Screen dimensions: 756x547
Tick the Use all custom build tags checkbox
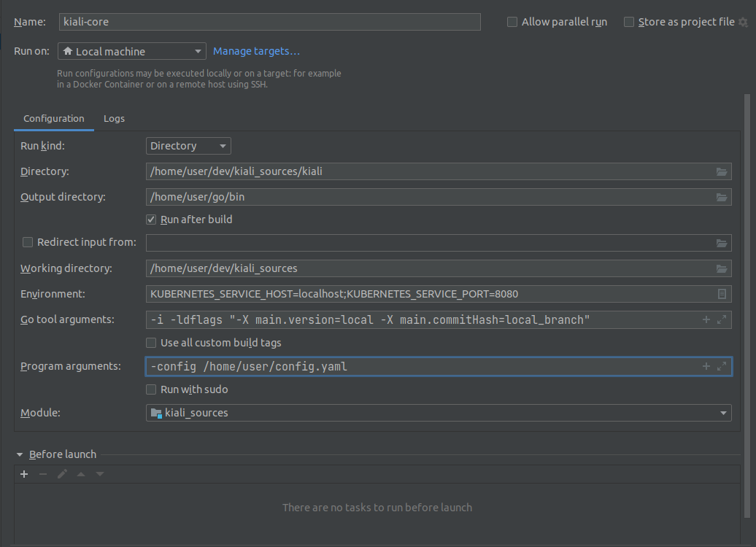point(151,343)
